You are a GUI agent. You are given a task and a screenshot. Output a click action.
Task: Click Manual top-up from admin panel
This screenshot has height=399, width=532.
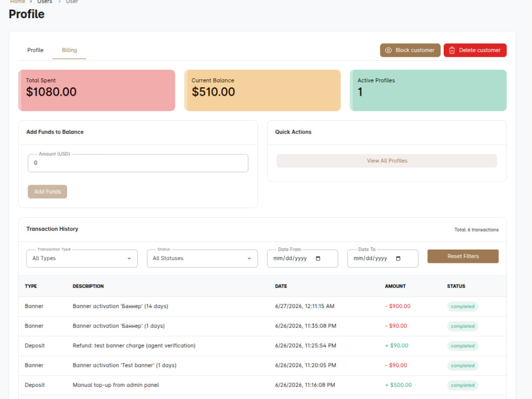[x=115, y=385]
